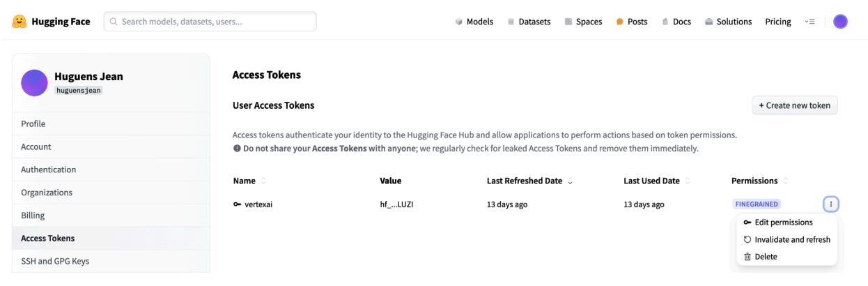
Task: Choose Edit permissions from the popup menu
Action: [783, 223]
